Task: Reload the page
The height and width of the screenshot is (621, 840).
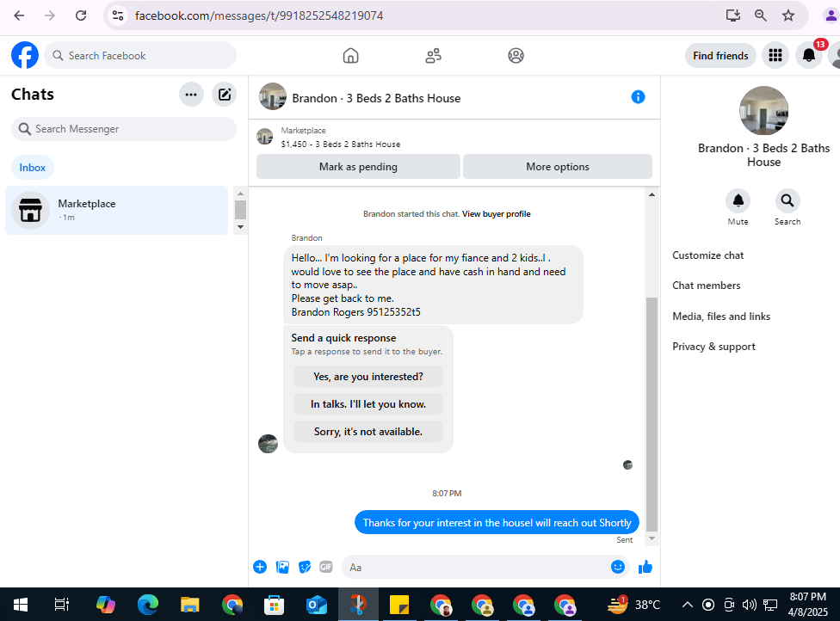Action: 81,15
